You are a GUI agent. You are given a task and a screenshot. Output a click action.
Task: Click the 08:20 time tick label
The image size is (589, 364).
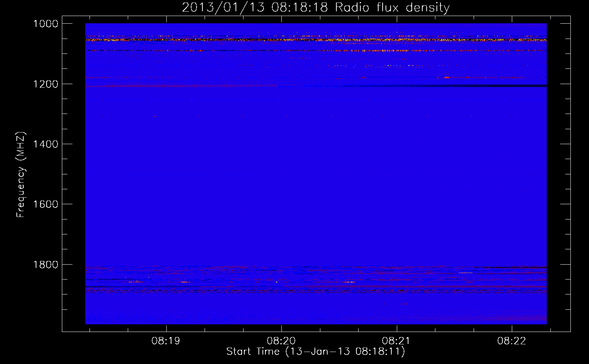281,341
